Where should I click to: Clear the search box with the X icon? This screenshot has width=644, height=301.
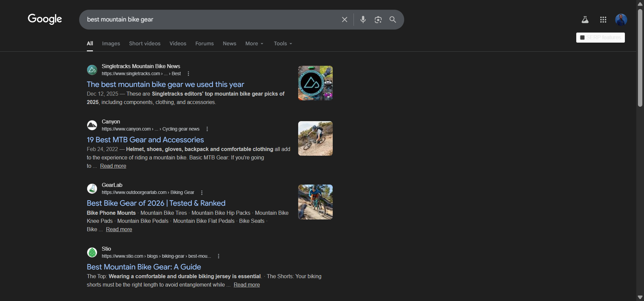(x=344, y=19)
